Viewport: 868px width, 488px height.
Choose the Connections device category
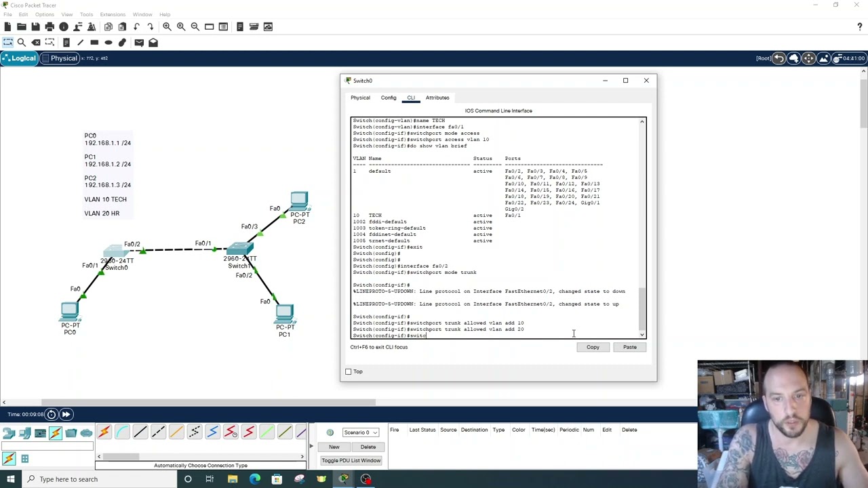point(56,432)
